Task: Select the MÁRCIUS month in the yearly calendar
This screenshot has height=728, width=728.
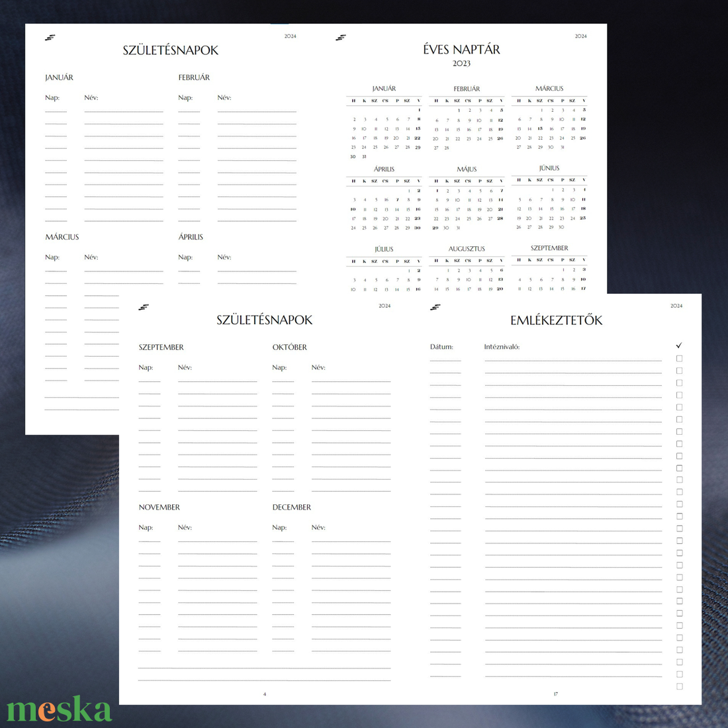Action: tap(549, 88)
